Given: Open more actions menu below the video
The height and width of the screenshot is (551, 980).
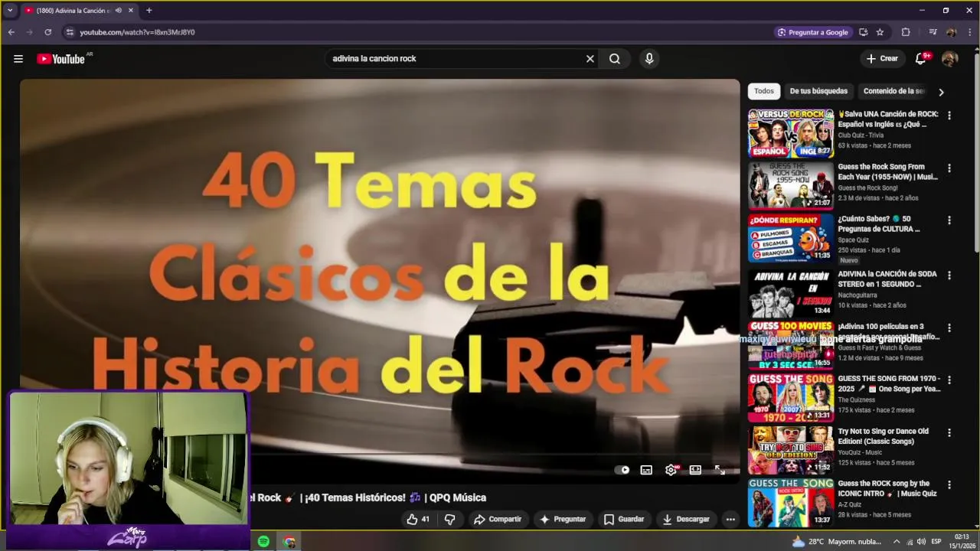Looking at the screenshot, I should click(730, 519).
